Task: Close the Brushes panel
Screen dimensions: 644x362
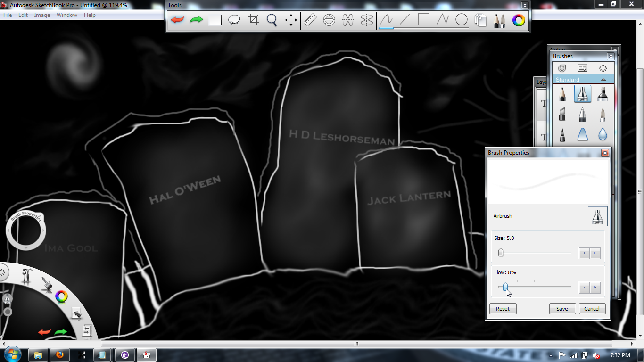Action: (x=611, y=56)
